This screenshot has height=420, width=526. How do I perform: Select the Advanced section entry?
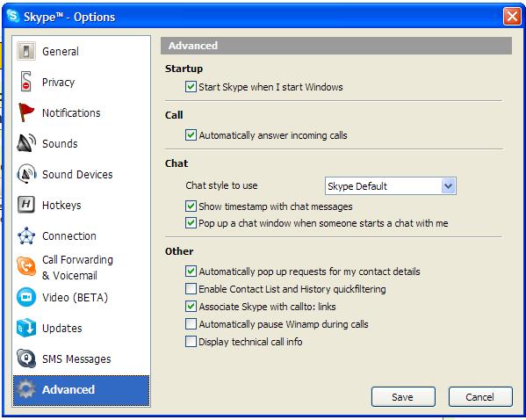point(81,390)
